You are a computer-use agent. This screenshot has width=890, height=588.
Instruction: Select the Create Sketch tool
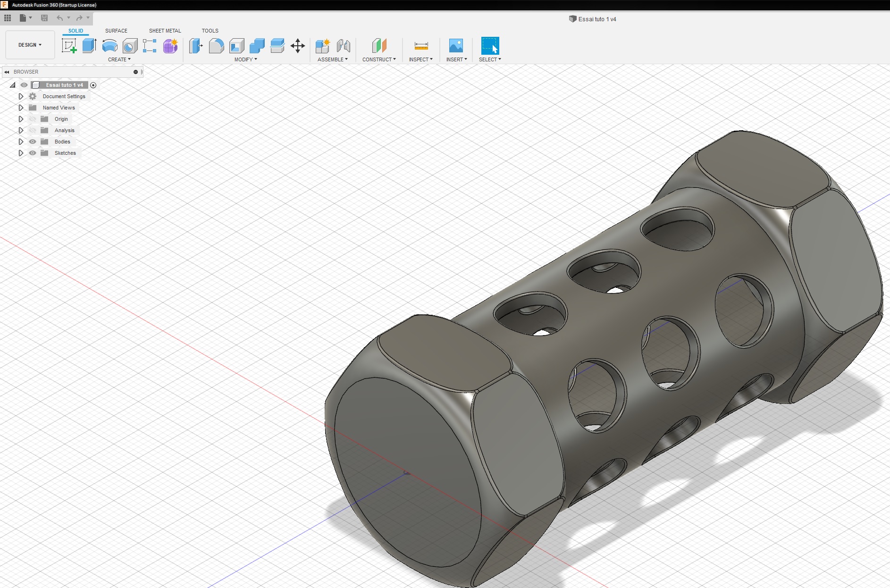point(70,46)
